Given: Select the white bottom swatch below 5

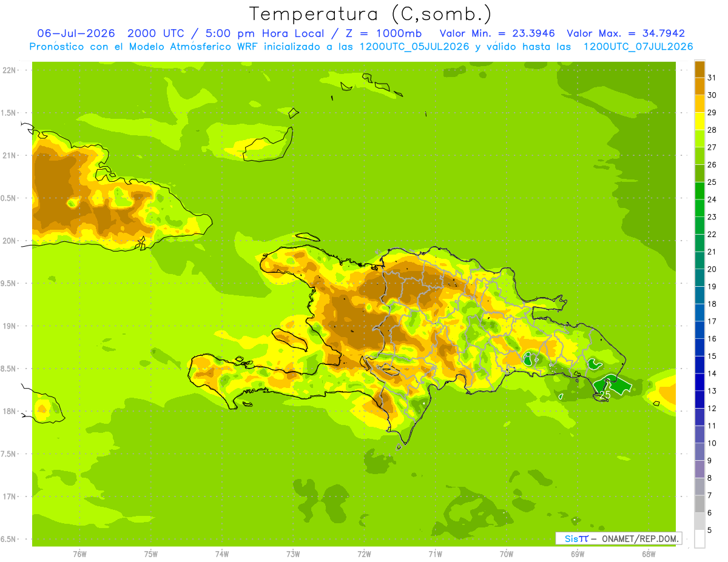Looking at the screenshot, I should (x=699, y=538).
